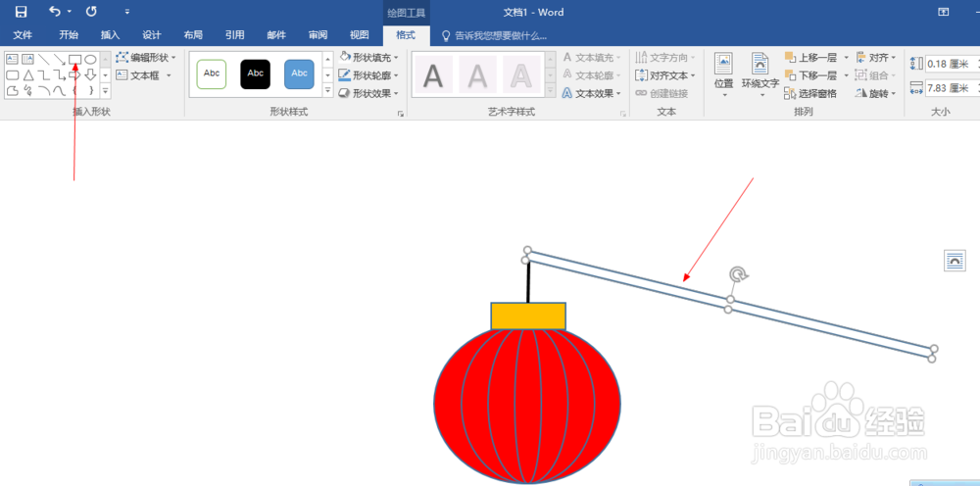Open the 文件 menu

coord(24,35)
